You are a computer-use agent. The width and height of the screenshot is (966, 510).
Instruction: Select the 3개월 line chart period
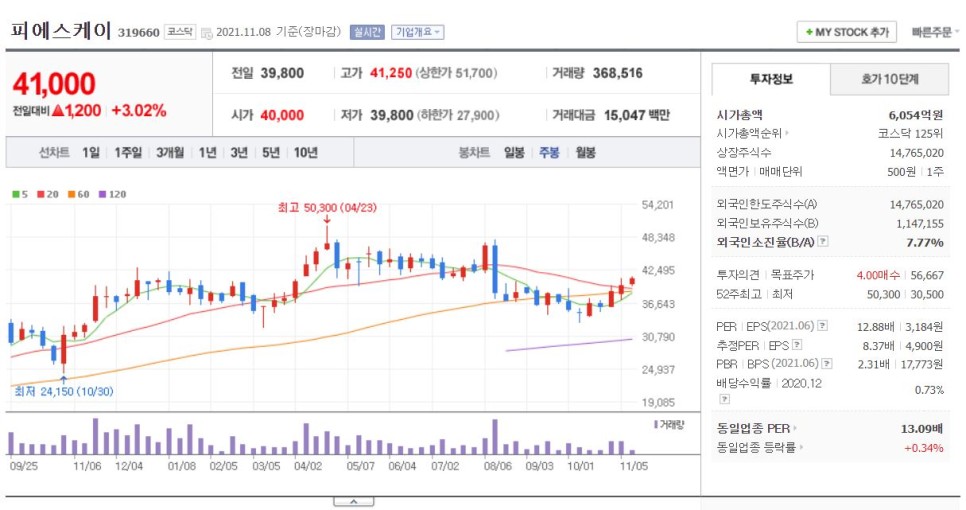(170, 152)
